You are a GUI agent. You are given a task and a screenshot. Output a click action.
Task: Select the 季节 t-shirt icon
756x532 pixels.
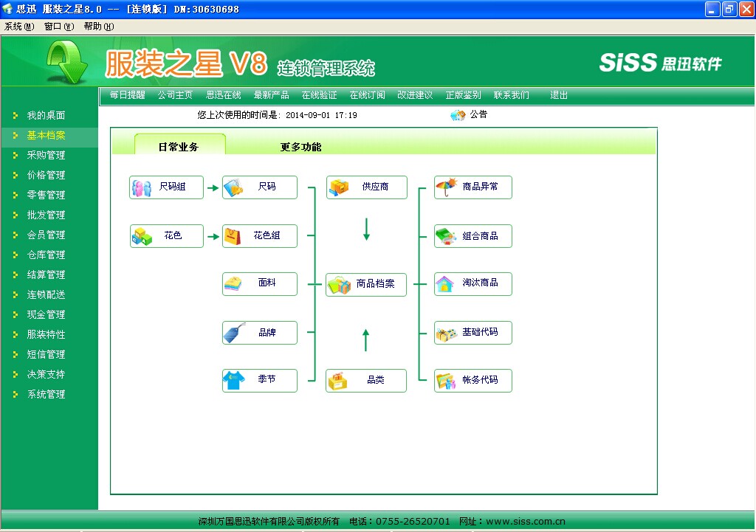(233, 380)
